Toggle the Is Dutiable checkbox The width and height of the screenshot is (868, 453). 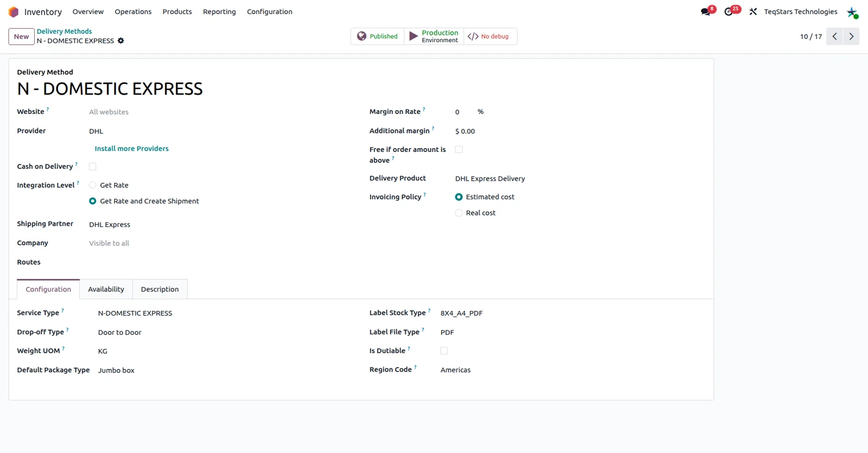[x=444, y=351]
